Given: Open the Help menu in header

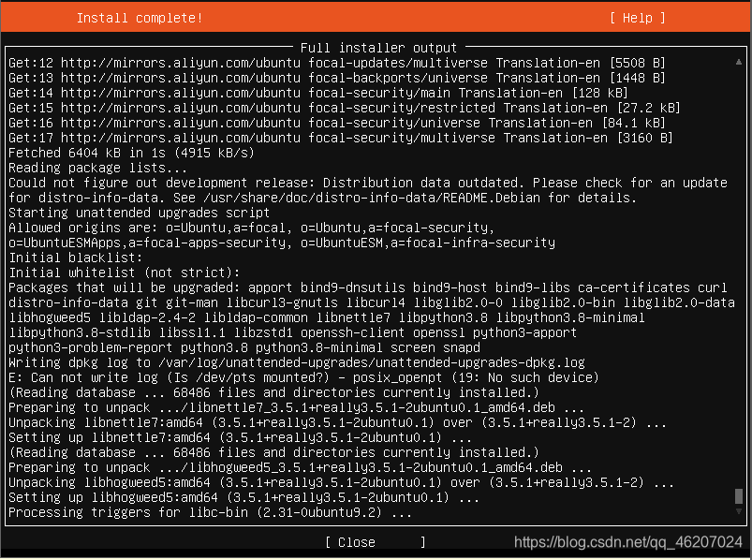Looking at the screenshot, I should click(x=637, y=18).
